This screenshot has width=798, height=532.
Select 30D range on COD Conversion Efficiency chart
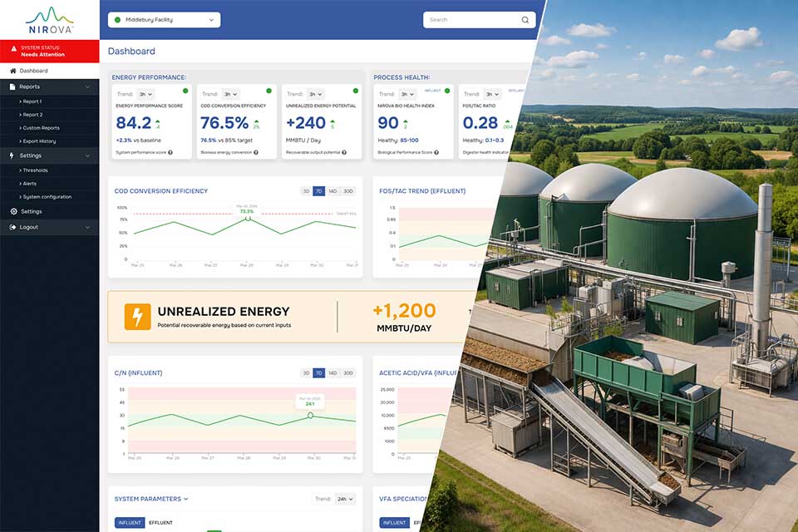(348, 191)
